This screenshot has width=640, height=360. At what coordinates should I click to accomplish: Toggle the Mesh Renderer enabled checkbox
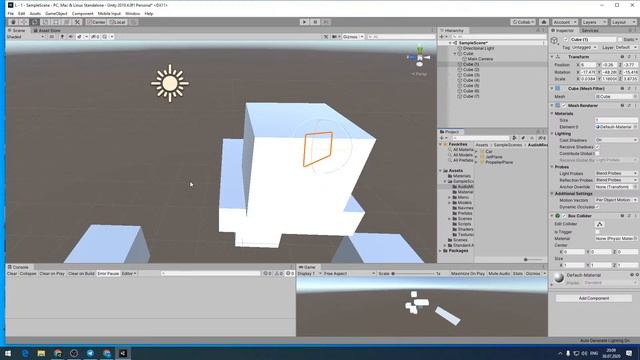tap(564, 106)
